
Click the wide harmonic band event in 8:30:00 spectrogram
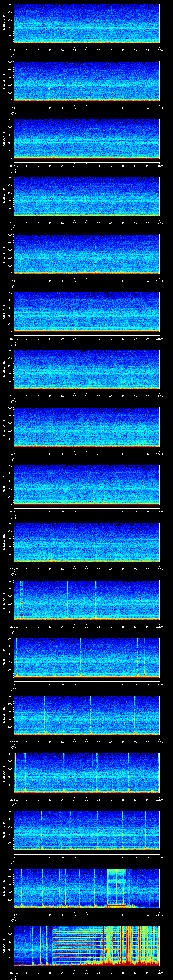coord(116,888)
